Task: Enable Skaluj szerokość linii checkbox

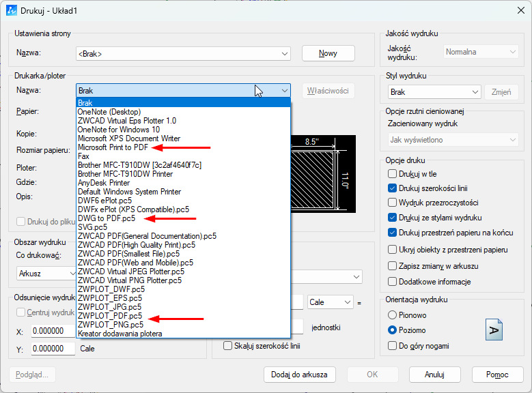Action: (227, 346)
